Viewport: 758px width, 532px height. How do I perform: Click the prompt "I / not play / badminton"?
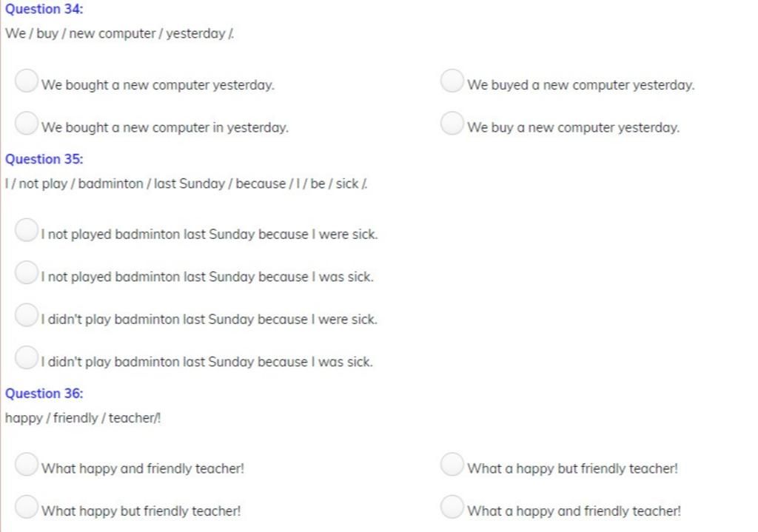point(186,183)
